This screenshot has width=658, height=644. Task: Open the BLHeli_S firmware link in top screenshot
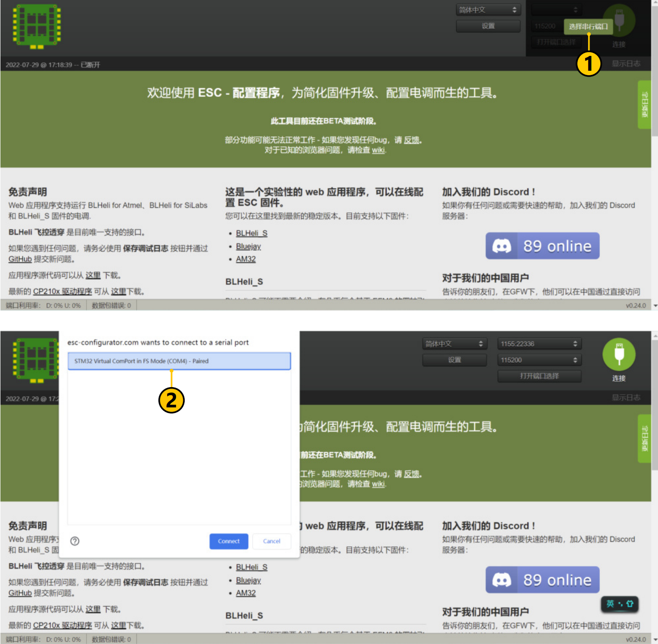tap(251, 233)
